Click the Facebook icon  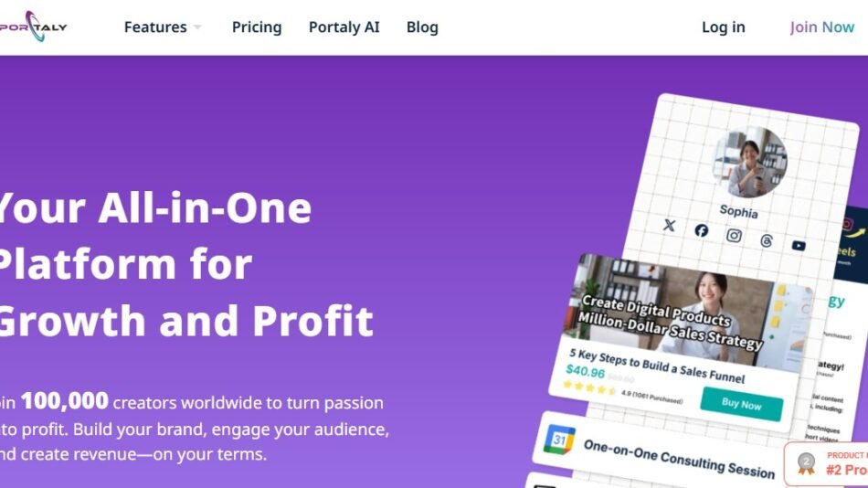click(x=701, y=230)
